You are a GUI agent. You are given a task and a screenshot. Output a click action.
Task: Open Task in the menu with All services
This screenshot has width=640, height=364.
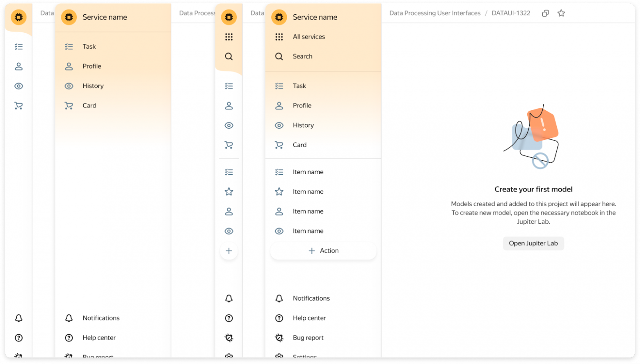tap(323, 86)
